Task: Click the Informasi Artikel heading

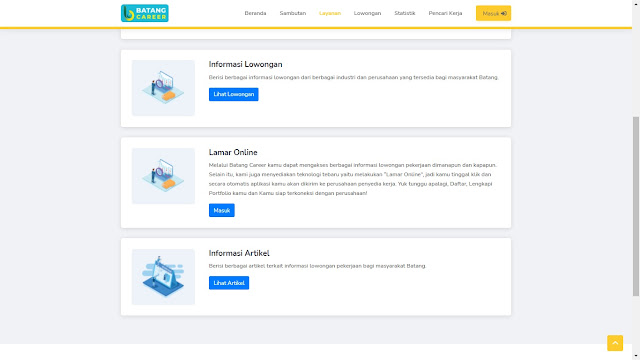Action: (x=239, y=253)
